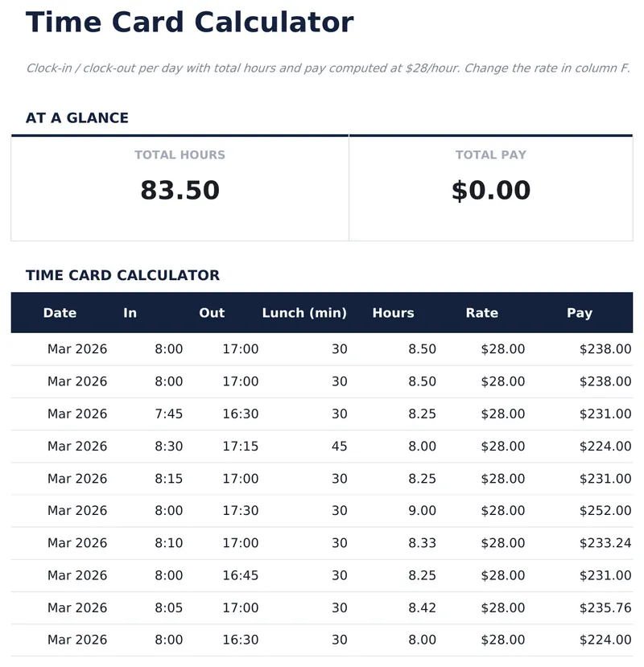The height and width of the screenshot is (667, 644).
Task: Click the In column header
Action: tap(130, 313)
